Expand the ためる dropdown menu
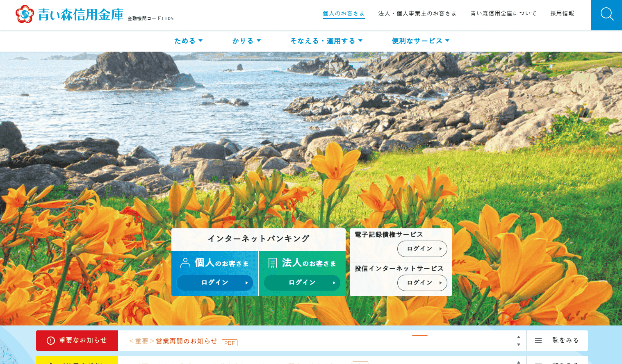This screenshot has height=364, width=622. [x=188, y=41]
